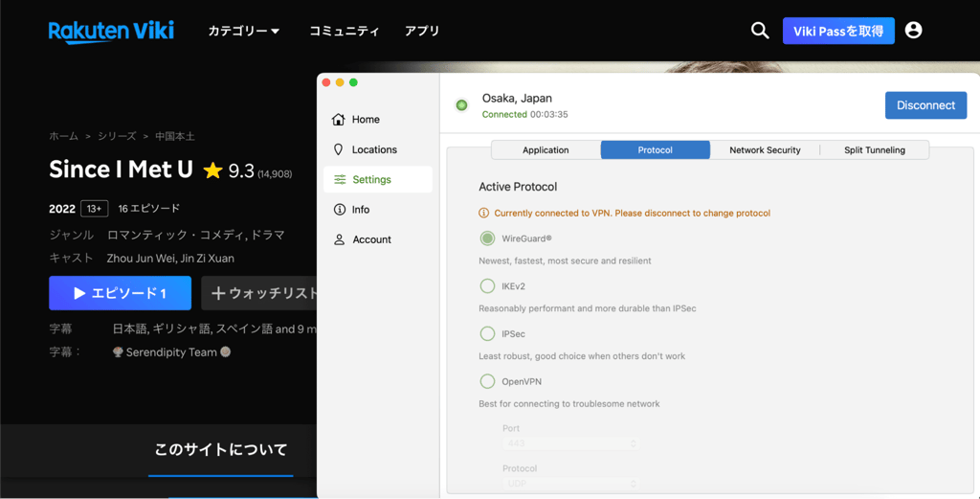Click the Connected status text
Image resolution: width=980 pixels, height=499 pixels.
point(504,114)
